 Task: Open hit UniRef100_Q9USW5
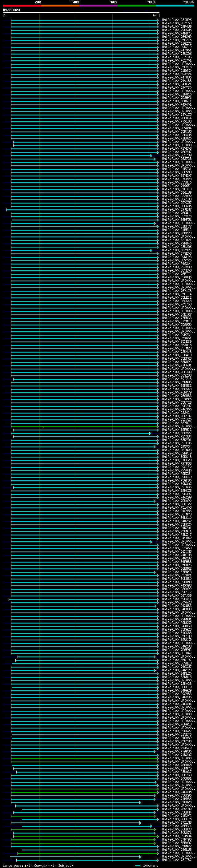[x=176, y=30]
